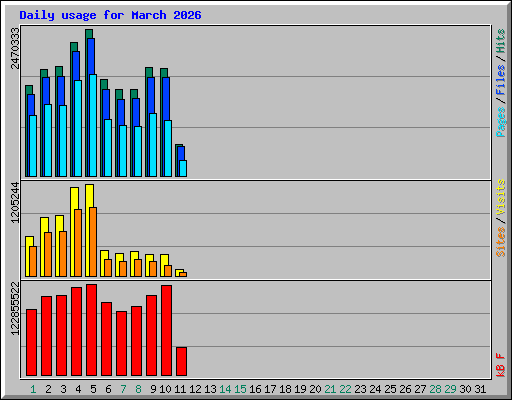512x400 pixels.
Task: Click the red KB bar for day 5
Action: click(x=92, y=330)
